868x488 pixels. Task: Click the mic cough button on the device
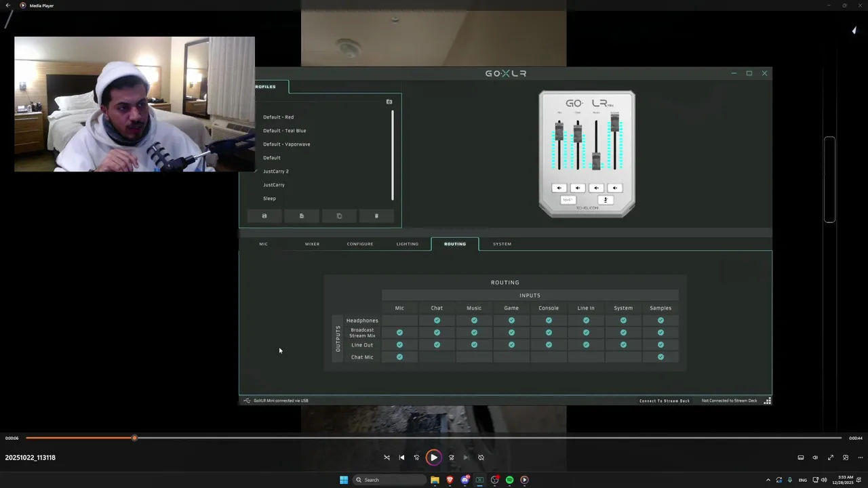pyautogui.click(x=606, y=200)
